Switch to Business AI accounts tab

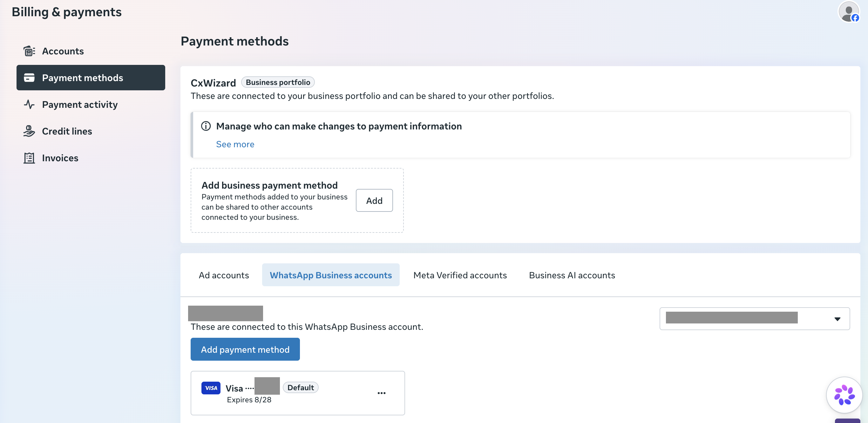coord(572,275)
